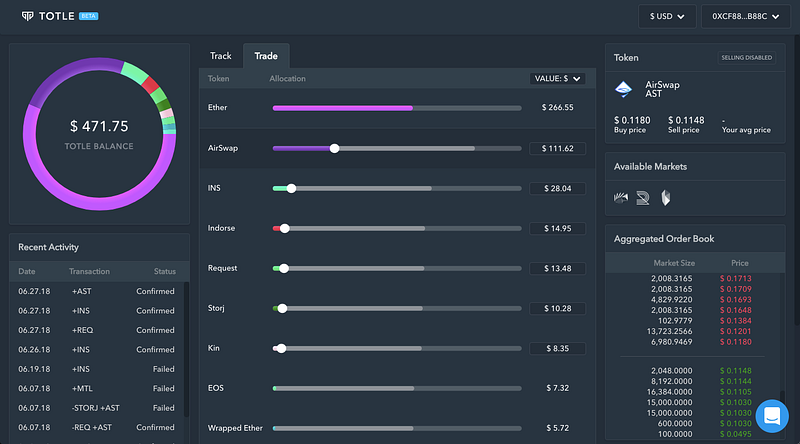
Task: Click the Kin $ 8.35 value field
Action: coord(557,349)
